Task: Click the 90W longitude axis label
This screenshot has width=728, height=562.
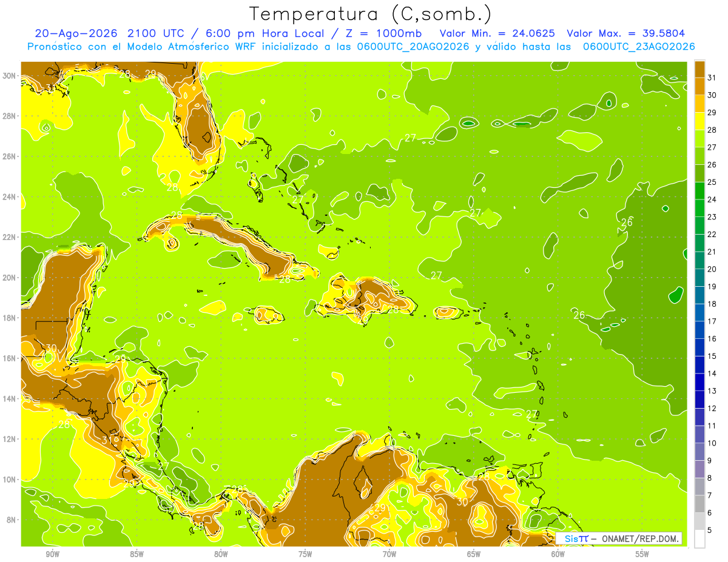Action: tap(52, 554)
